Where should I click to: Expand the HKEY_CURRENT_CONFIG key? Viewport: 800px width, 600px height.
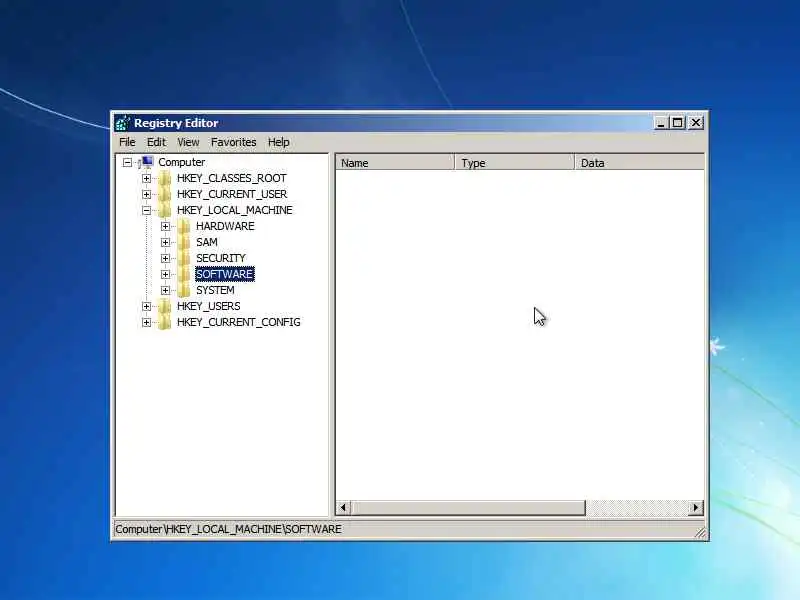coord(146,322)
